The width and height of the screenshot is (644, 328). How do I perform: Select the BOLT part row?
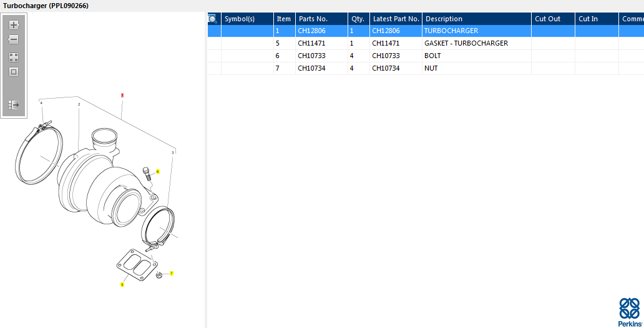[426, 56]
